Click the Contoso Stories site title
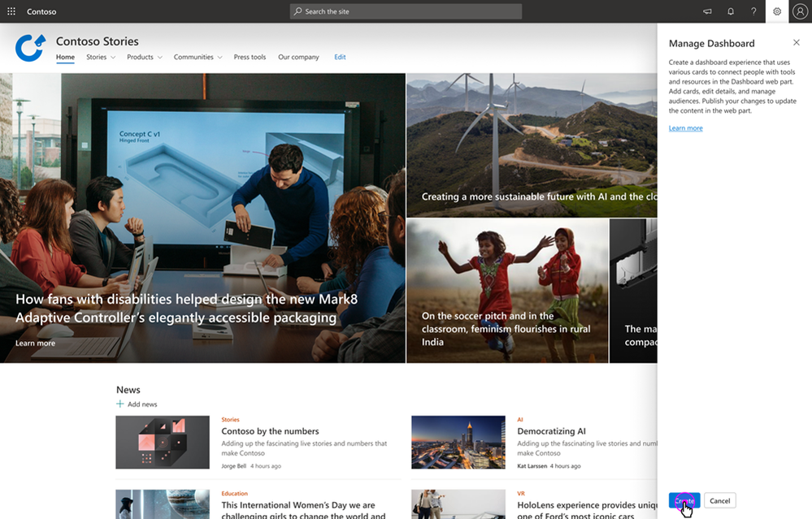Screen dimensions: 812x519 coord(98,41)
